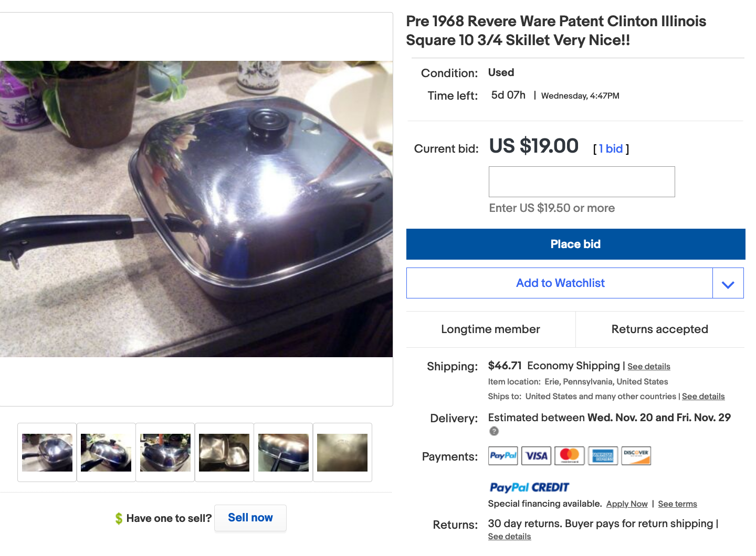Click the Mastercard logo icon
Screen dimensions: 756x556
570,455
